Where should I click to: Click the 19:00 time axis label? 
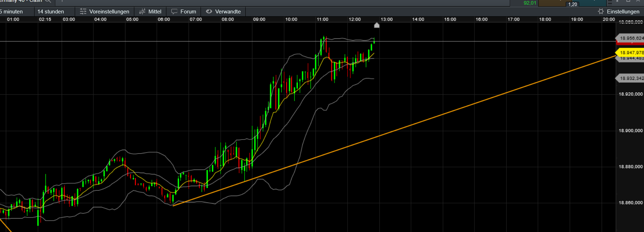pos(577,19)
